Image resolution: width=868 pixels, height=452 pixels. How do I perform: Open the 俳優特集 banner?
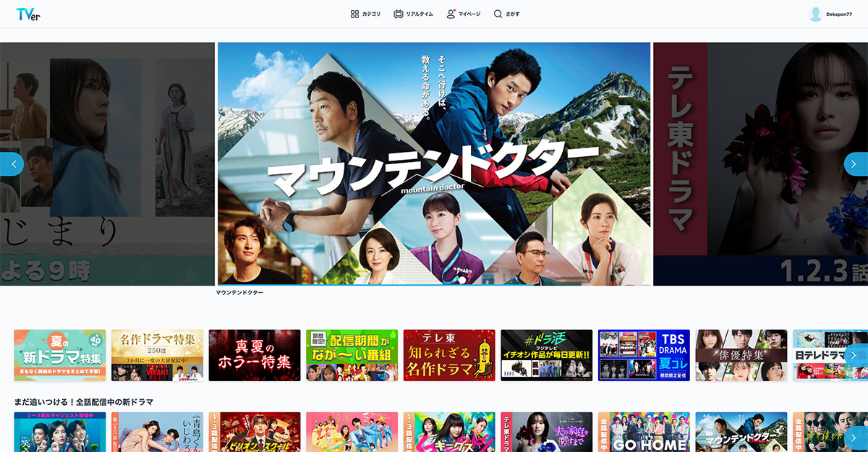741,355
